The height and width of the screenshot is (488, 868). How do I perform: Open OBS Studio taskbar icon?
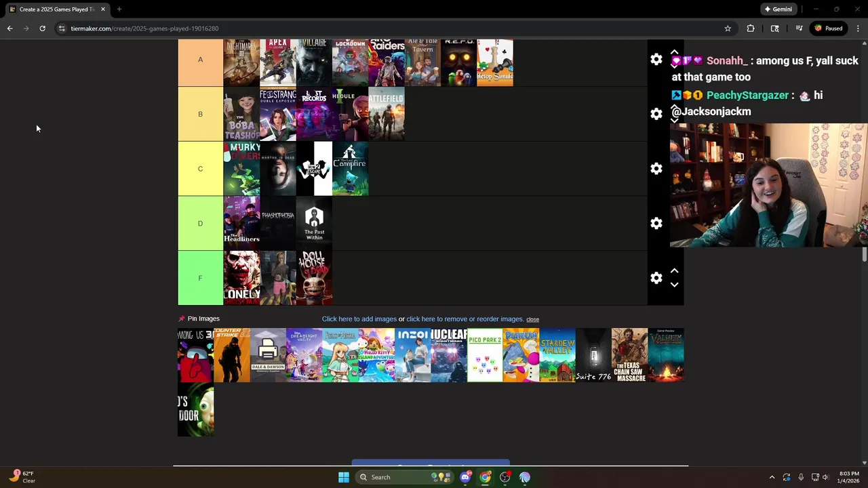[505, 477]
